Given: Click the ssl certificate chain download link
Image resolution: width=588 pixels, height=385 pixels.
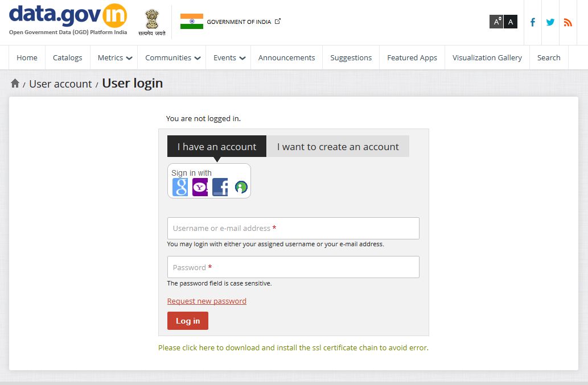Looking at the screenshot, I should (293, 347).
